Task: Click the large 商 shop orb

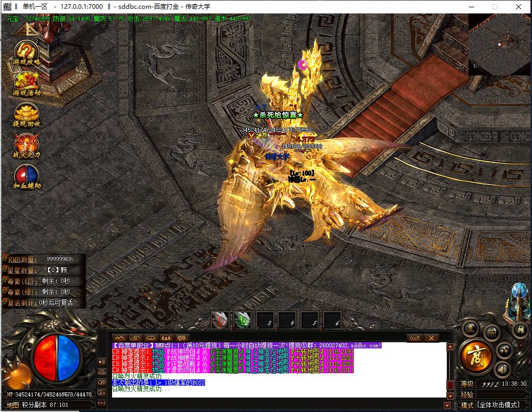Action: coord(476,356)
